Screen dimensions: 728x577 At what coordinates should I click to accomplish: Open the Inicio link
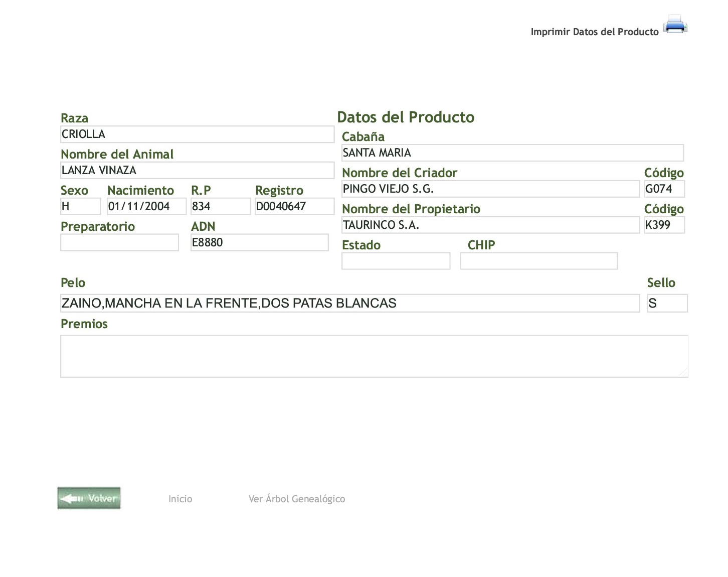click(180, 499)
